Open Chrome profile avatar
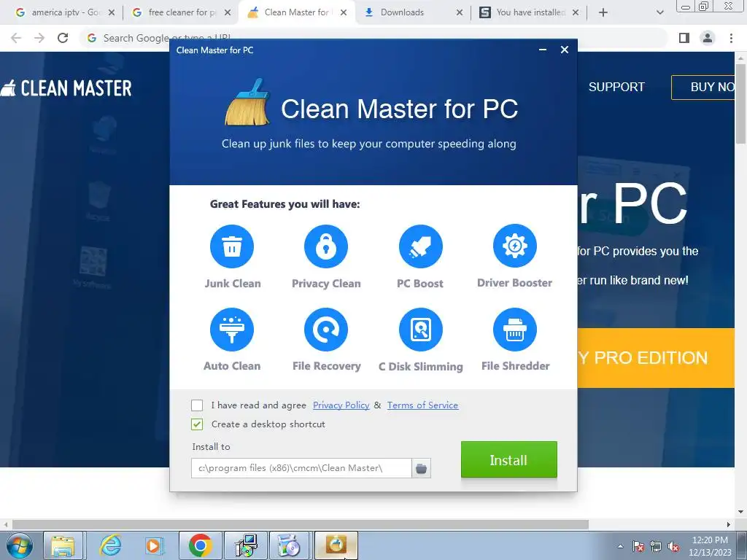Viewport: 747px width, 560px height. coord(708,38)
